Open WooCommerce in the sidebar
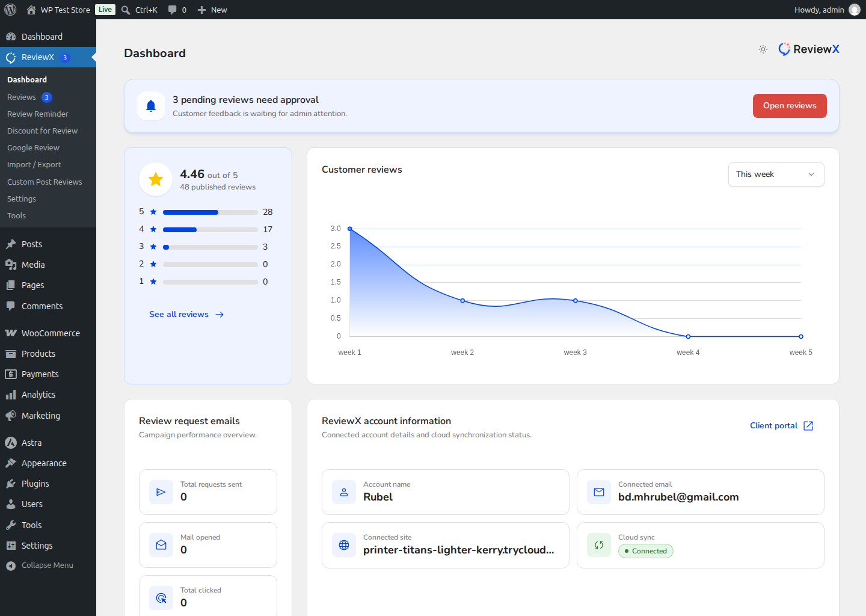This screenshot has height=616, width=866. click(48, 333)
